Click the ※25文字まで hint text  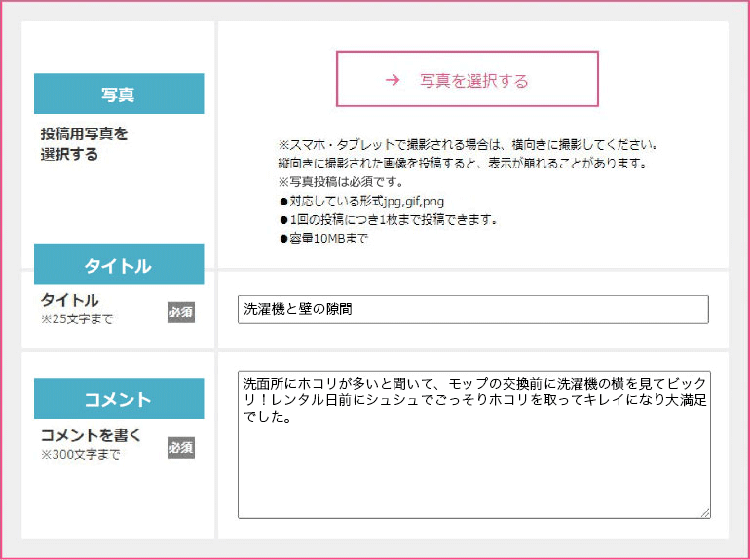click(76, 319)
